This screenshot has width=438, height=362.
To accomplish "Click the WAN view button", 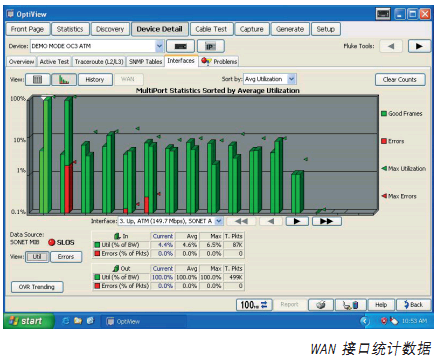I will point(128,80).
